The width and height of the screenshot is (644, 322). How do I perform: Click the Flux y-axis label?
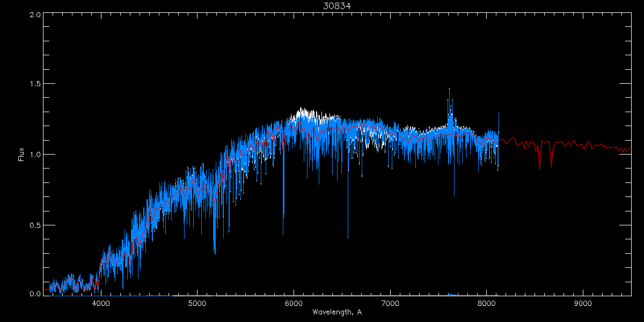[21, 155]
